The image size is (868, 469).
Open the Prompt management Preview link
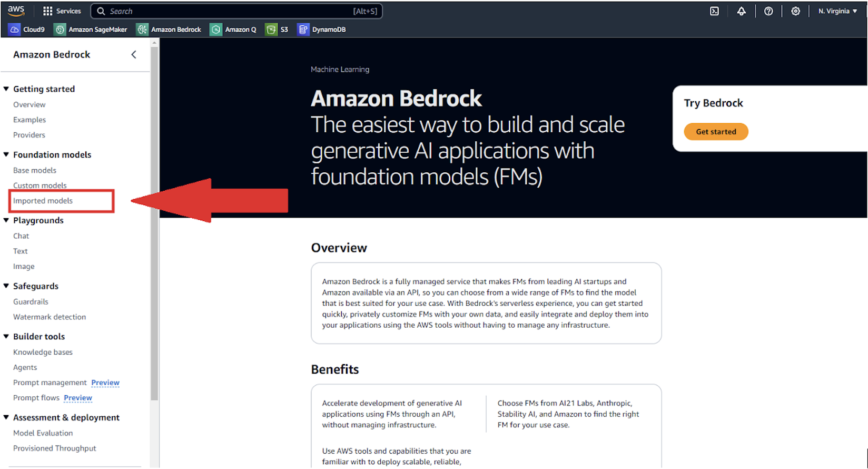pyautogui.click(x=105, y=383)
